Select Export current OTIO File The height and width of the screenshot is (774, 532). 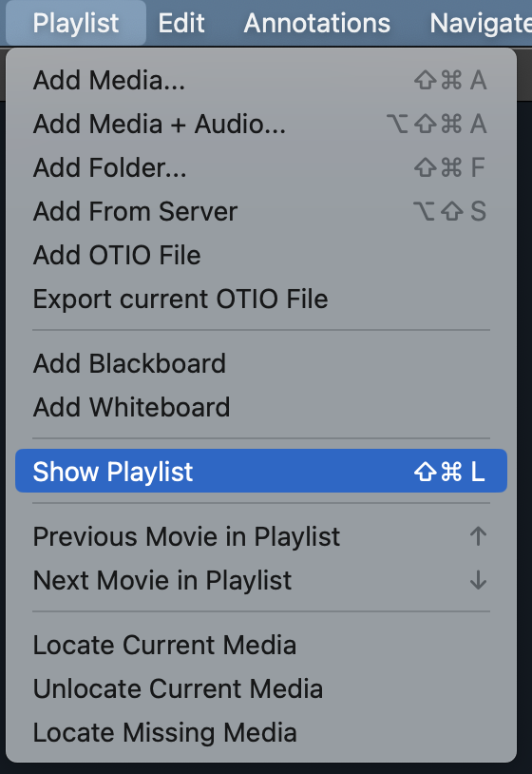click(x=261, y=299)
